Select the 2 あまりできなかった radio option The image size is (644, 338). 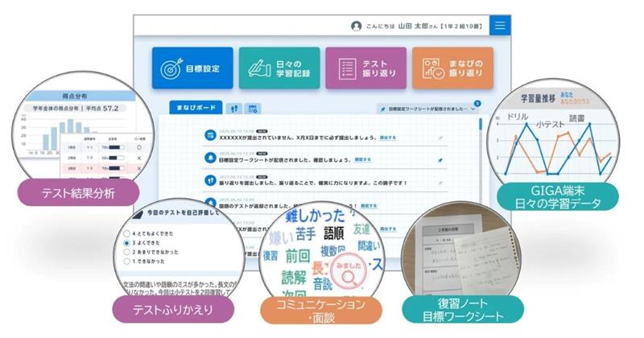[126, 251]
